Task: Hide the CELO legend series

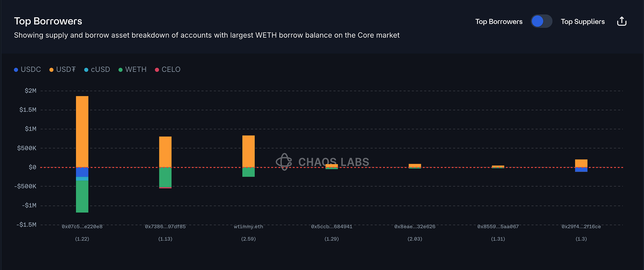Action: (168, 70)
